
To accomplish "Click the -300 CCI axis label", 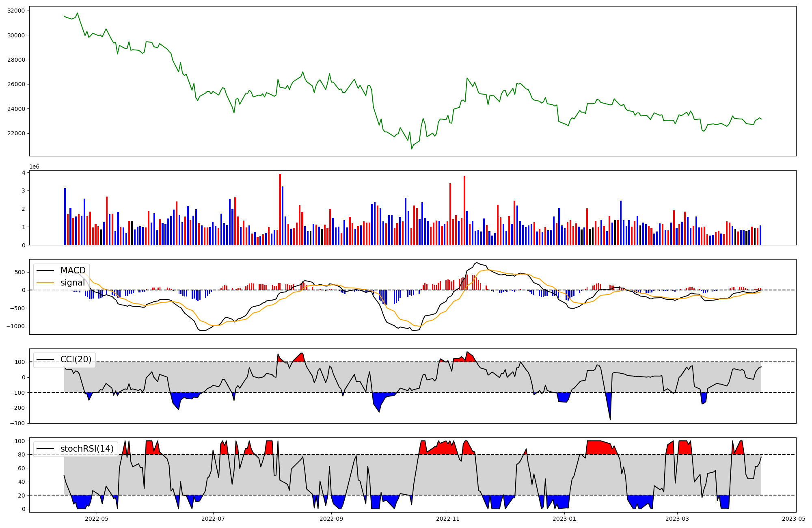I will pos(17,424).
